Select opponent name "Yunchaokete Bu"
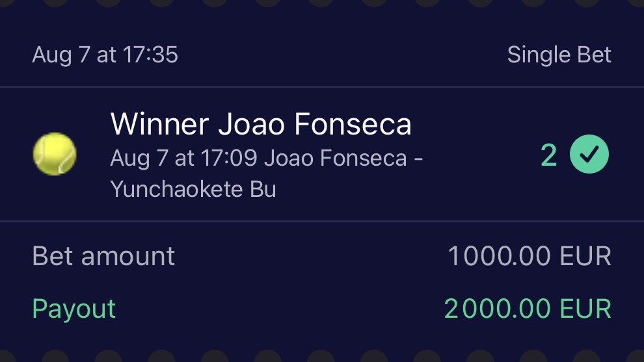Viewport: 644px width, 362px height. pyautogui.click(x=193, y=189)
